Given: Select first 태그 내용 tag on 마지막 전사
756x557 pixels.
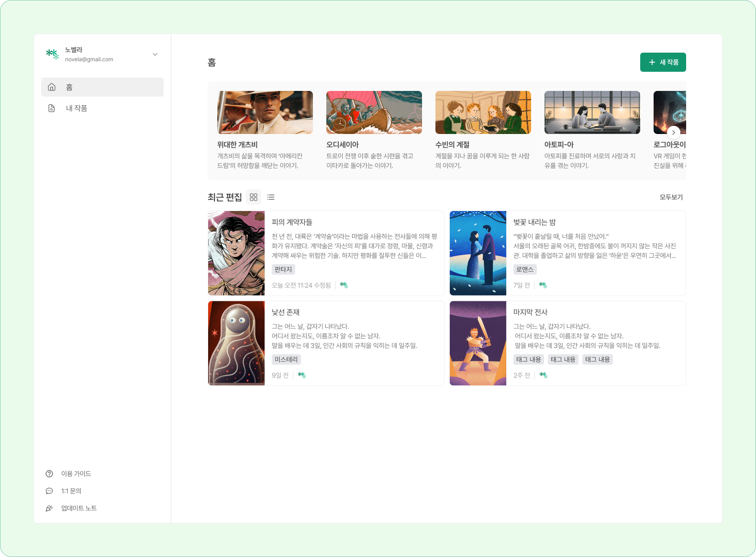Looking at the screenshot, I should point(529,359).
